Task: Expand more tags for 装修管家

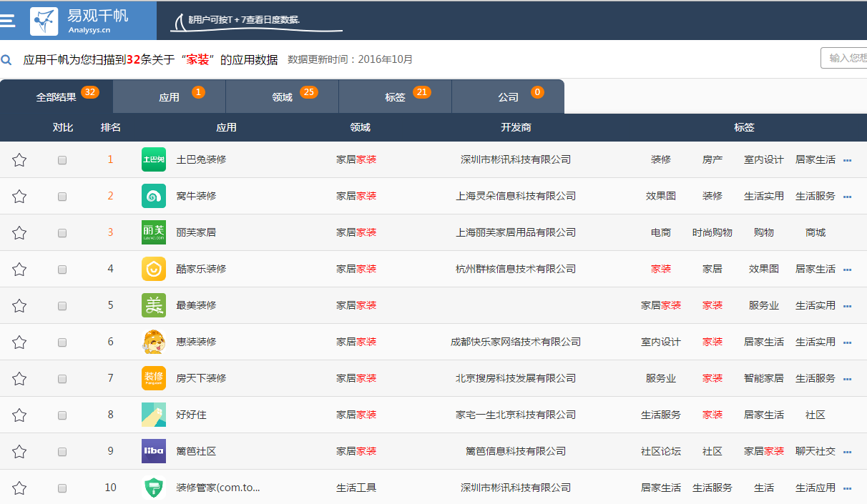Action: (x=848, y=489)
